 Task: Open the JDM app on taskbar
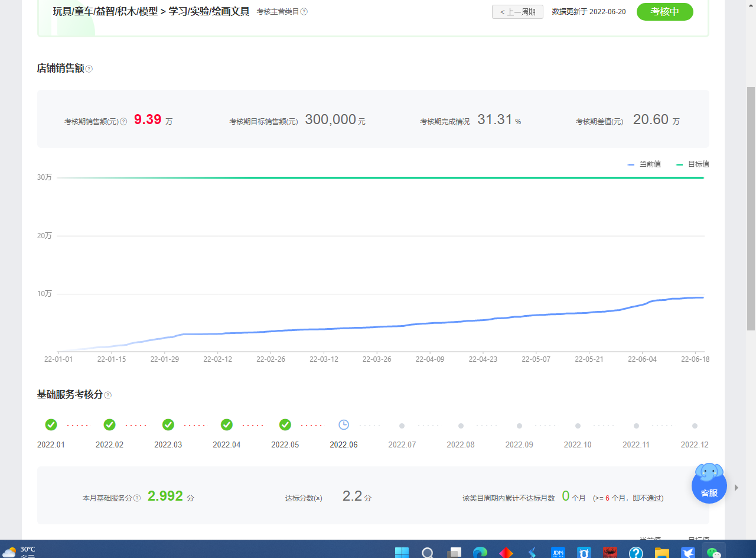[558, 553]
